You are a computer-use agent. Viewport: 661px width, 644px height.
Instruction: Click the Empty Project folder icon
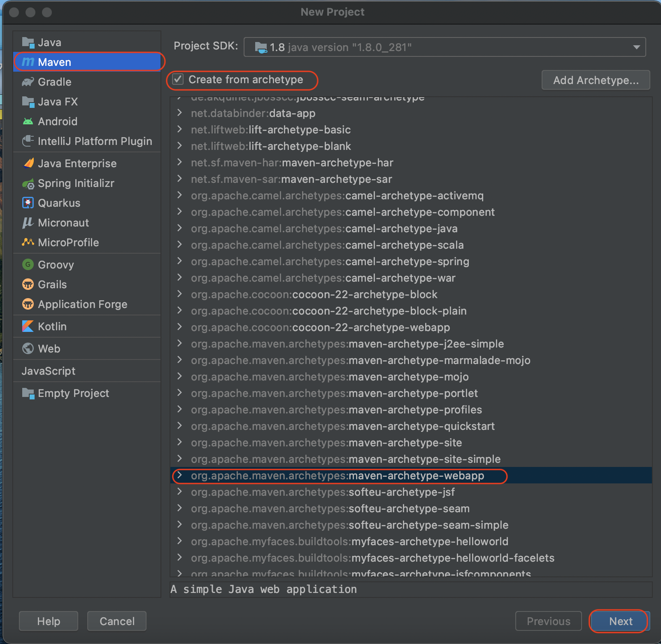point(28,393)
